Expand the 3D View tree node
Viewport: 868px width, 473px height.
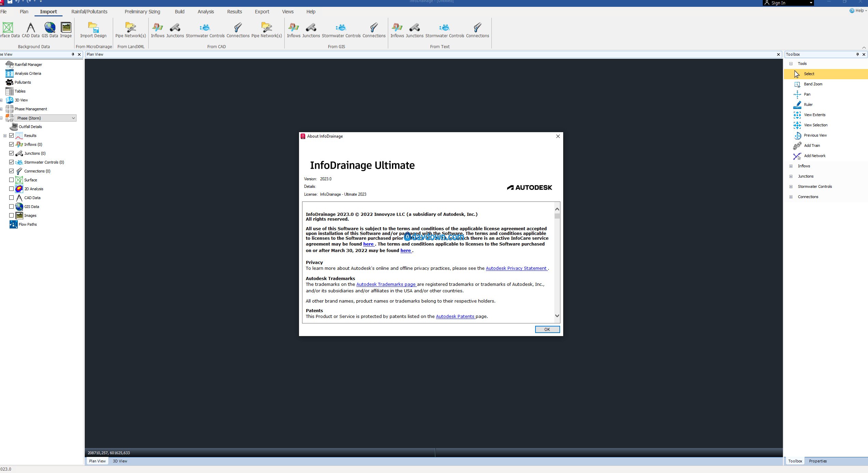pos(1,100)
